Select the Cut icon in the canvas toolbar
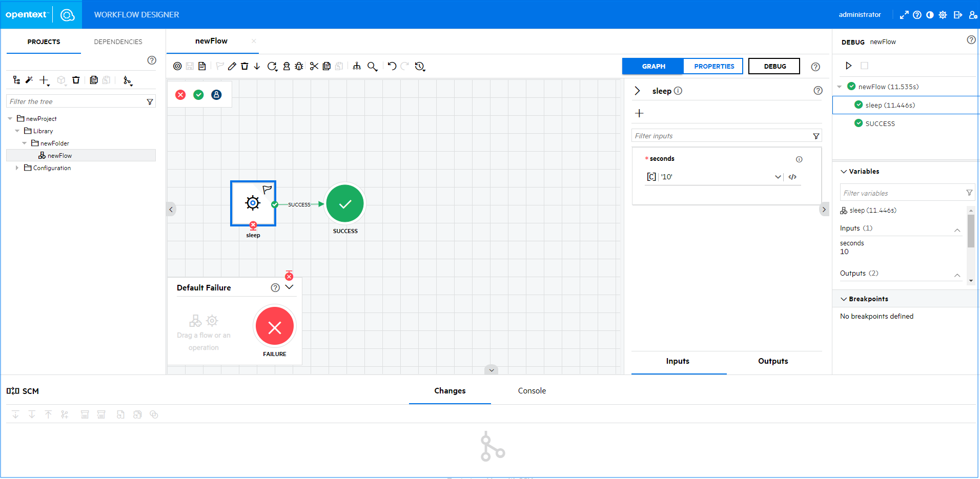The image size is (980, 479). 314,66
